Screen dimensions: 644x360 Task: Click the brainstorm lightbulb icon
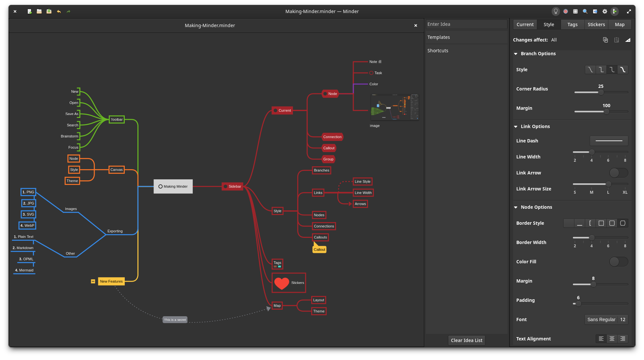click(555, 11)
